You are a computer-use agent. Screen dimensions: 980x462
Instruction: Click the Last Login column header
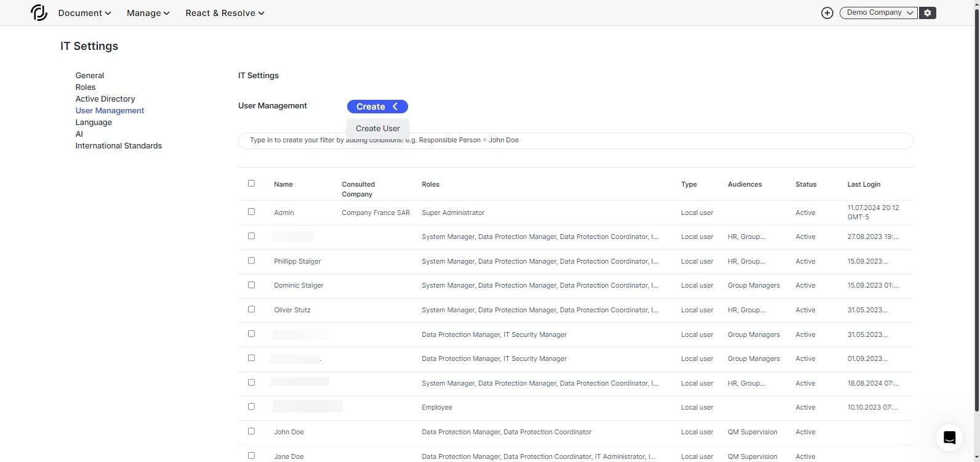tap(864, 184)
